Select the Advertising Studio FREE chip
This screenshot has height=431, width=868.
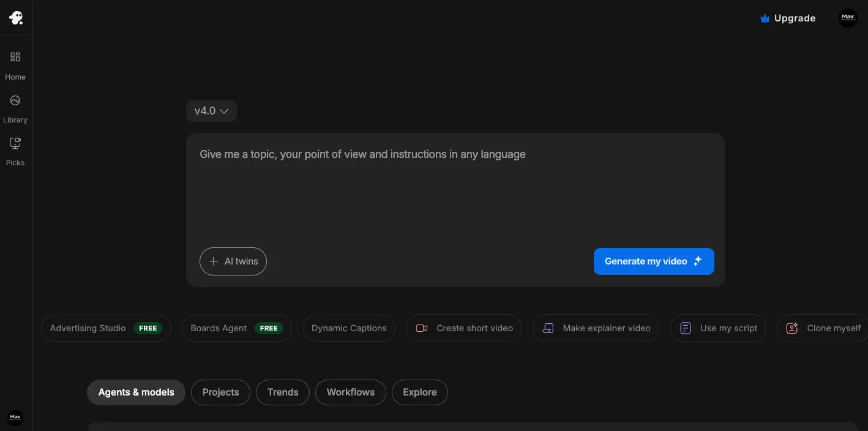[106, 328]
